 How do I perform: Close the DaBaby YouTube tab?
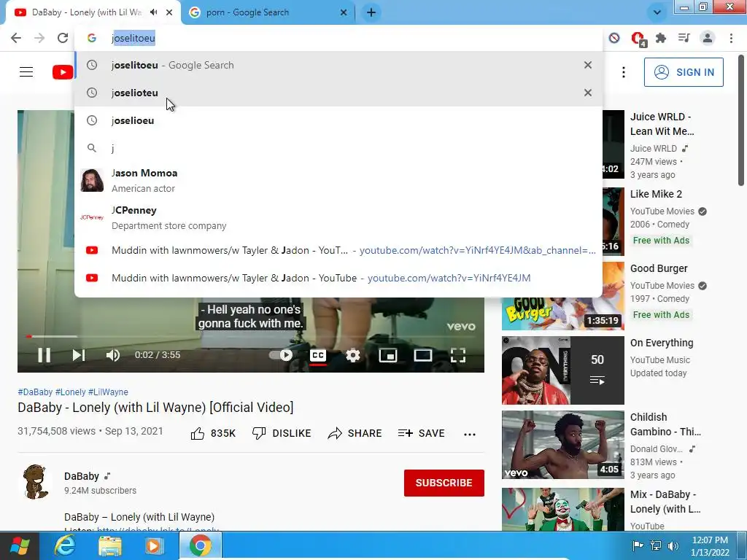(169, 12)
